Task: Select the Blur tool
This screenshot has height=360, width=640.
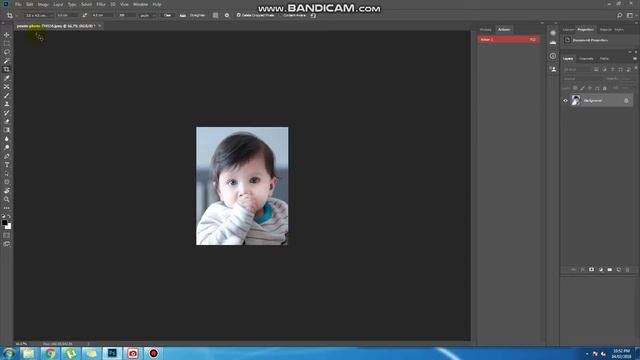Action: [7, 139]
